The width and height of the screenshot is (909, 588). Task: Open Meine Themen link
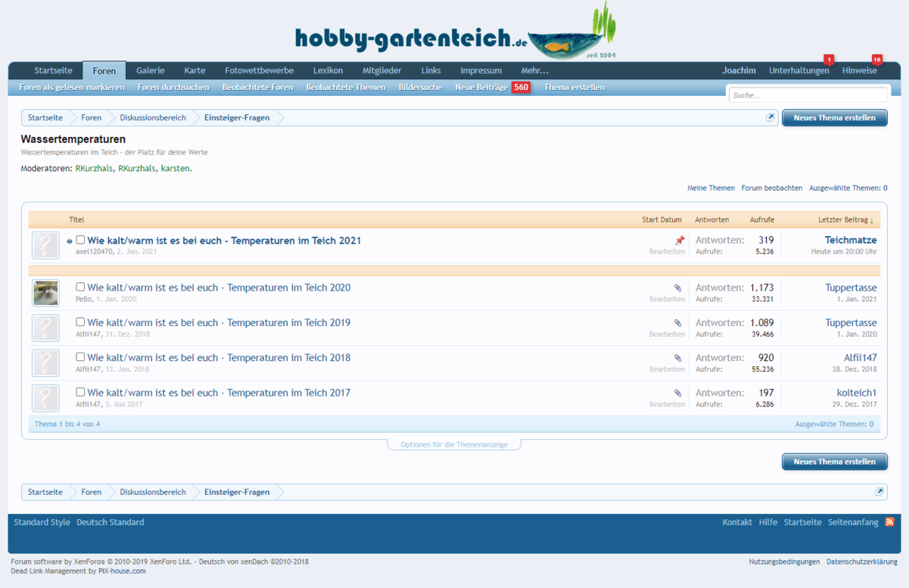coord(711,188)
